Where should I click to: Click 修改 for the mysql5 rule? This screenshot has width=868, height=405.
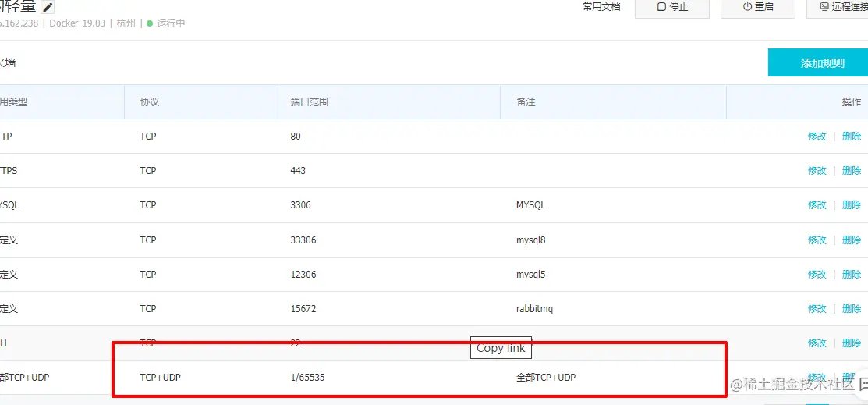817,274
